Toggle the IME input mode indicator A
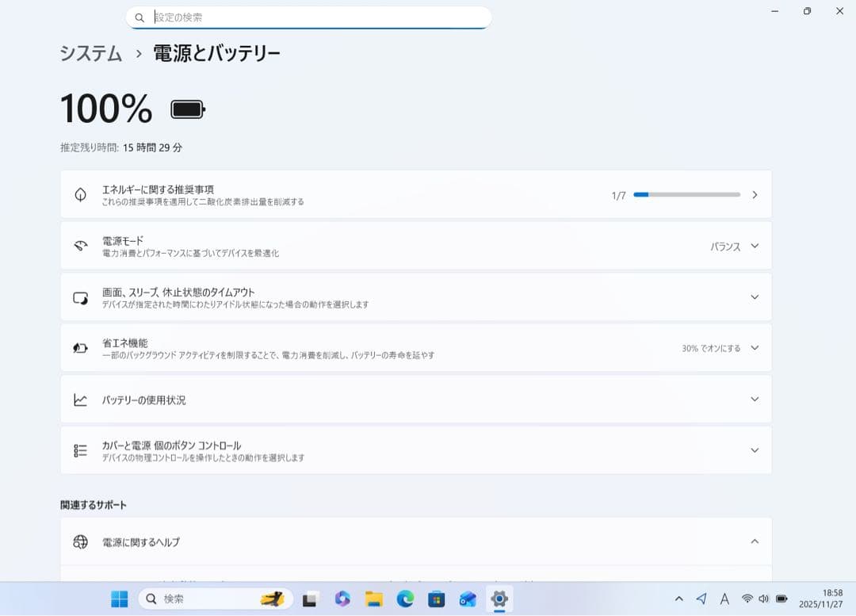Viewport: 856px width, 616px height. (x=724, y=599)
